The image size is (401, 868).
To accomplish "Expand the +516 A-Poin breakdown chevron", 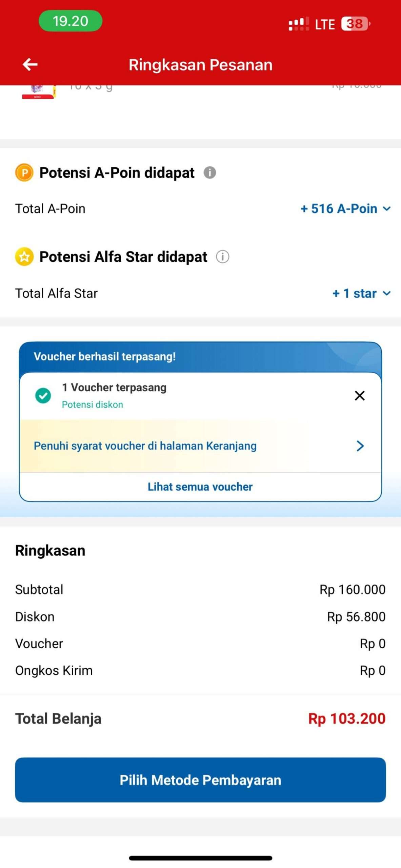I will [387, 210].
